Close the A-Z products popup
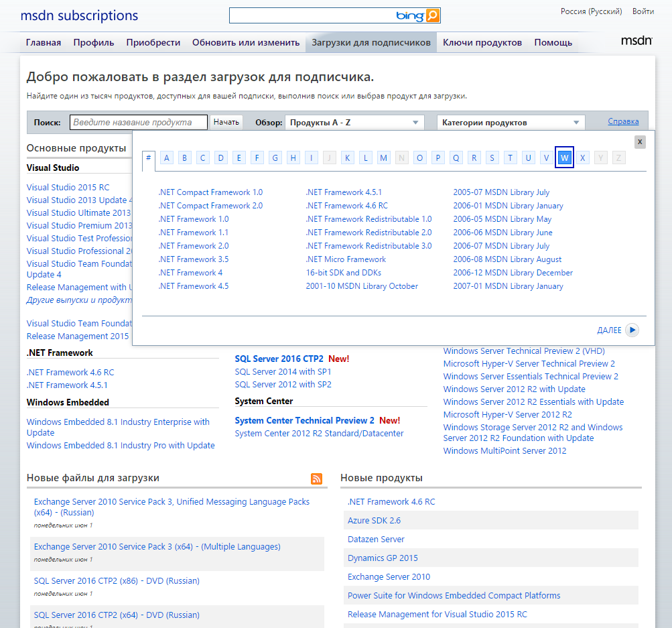The image size is (672, 628). (x=640, y=142)
